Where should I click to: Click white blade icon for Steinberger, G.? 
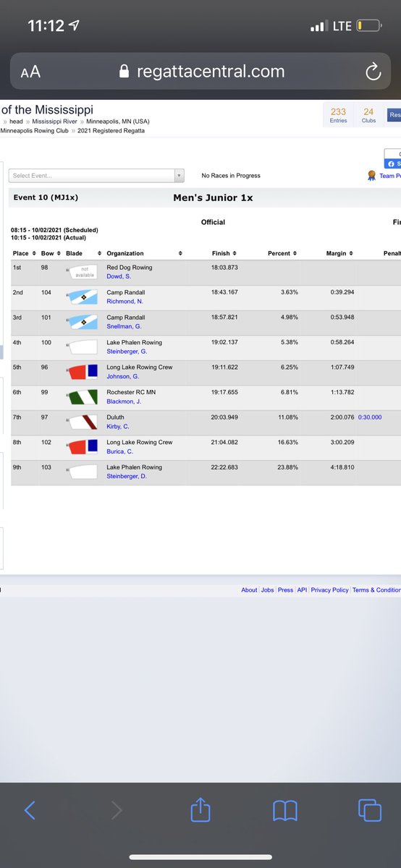click(83, 346)
